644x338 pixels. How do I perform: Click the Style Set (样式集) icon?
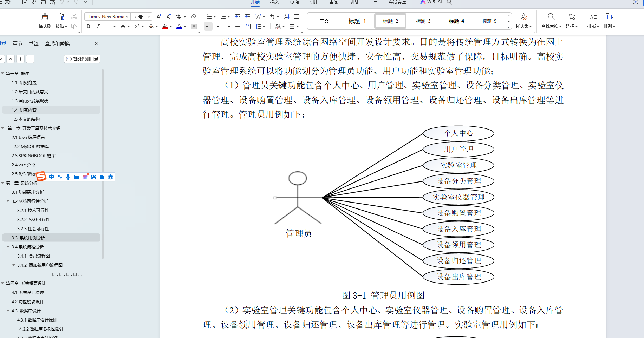pos(523,17)
